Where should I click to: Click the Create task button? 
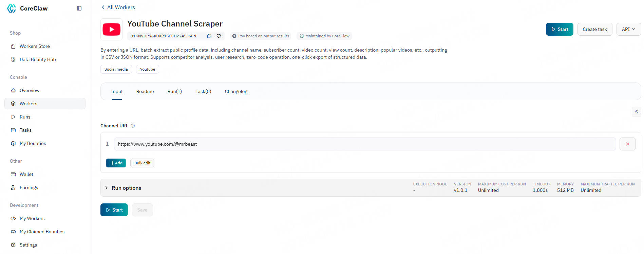click(x=594, y=29)
